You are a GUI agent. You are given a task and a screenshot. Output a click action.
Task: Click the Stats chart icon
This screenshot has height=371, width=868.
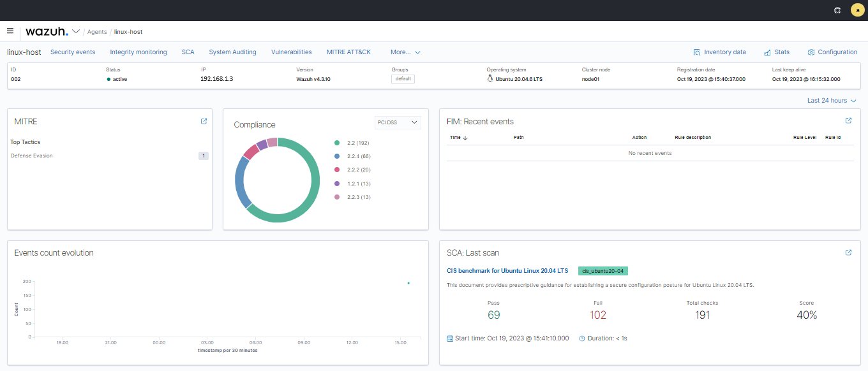pos(767,52)
